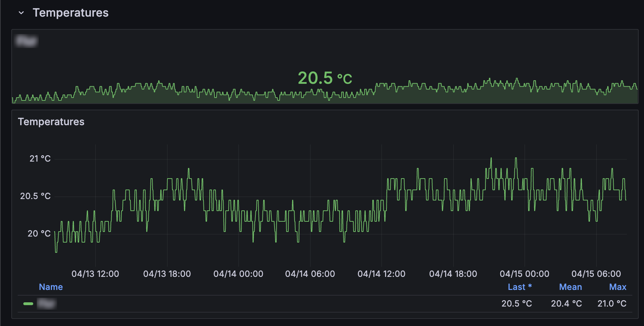Open the Temperatures graph panel title menu

point(51,122)
